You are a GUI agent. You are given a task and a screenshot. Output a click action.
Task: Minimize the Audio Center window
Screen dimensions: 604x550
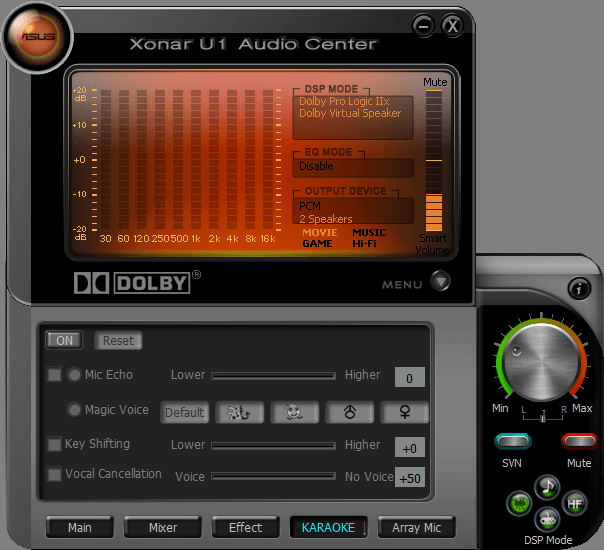(423, 26)
